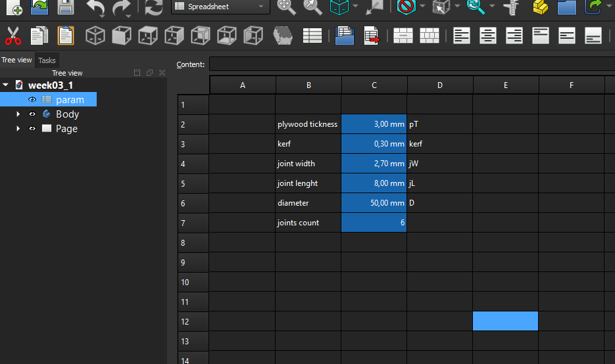The height and width of the screenshot is (364, 615).
Task: Set the front view
Action: tap(122, 35)
